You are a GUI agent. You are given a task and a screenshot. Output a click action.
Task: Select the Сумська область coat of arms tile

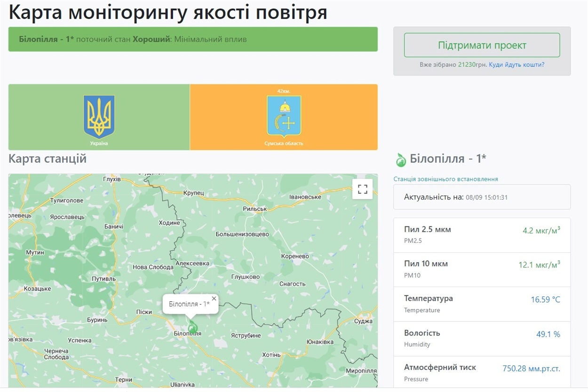[284, 117]
